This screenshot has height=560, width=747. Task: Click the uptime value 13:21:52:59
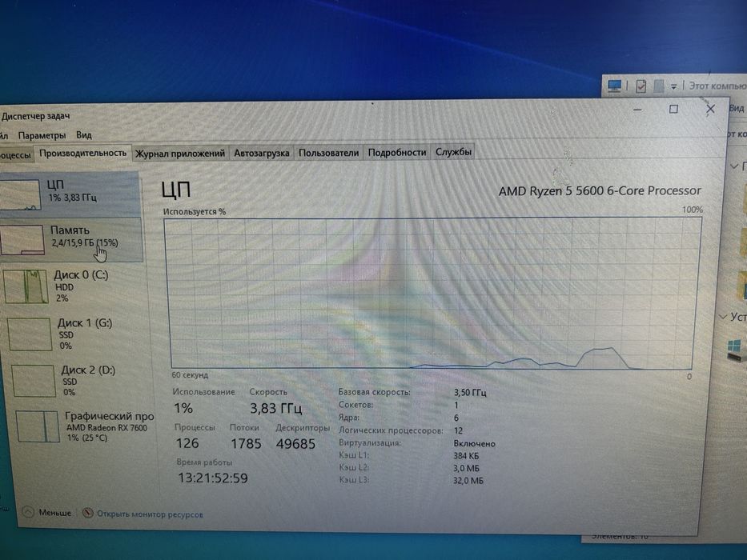tap(212, 478)
